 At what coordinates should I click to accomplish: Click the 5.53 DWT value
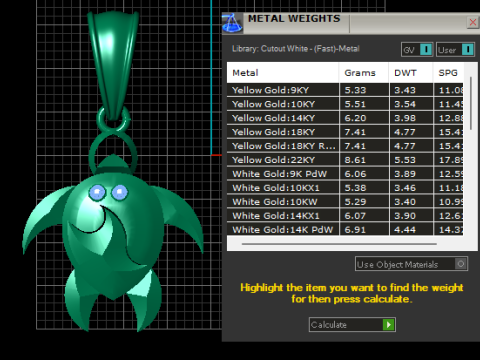pyautogui.click(x=405, y=160)
